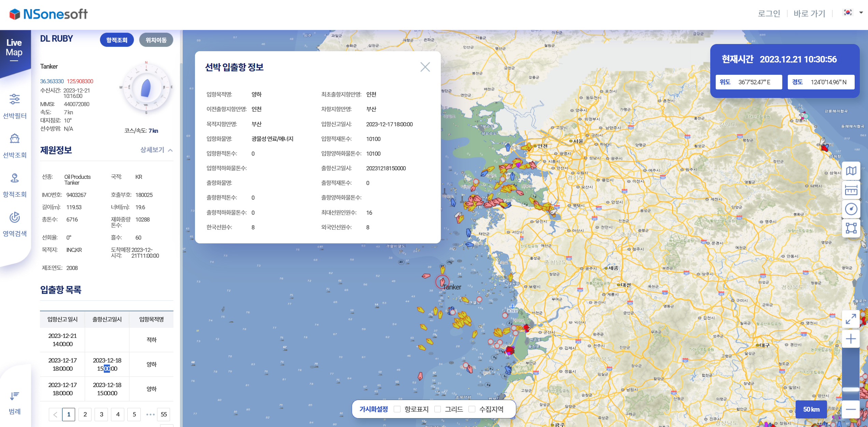Viewport: 868px width, 427px height.
Task: Click the NSonesoft logo
Action: coord(48,14)
